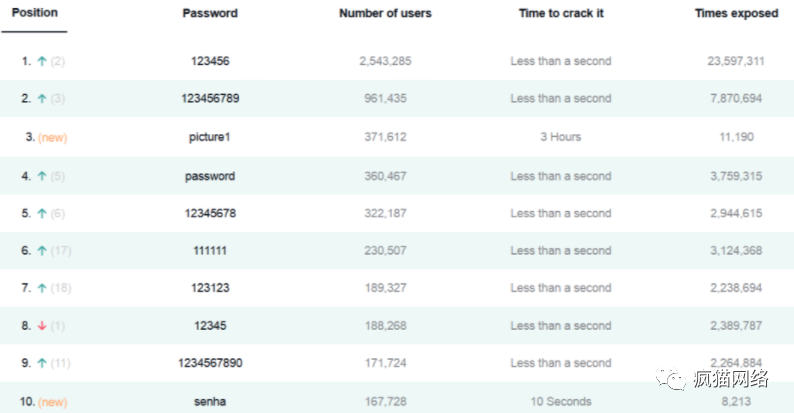Click the green up arrow beside position 6
Image resolution: width=794 pixels, height=413 pixels.
click(42, 251)
